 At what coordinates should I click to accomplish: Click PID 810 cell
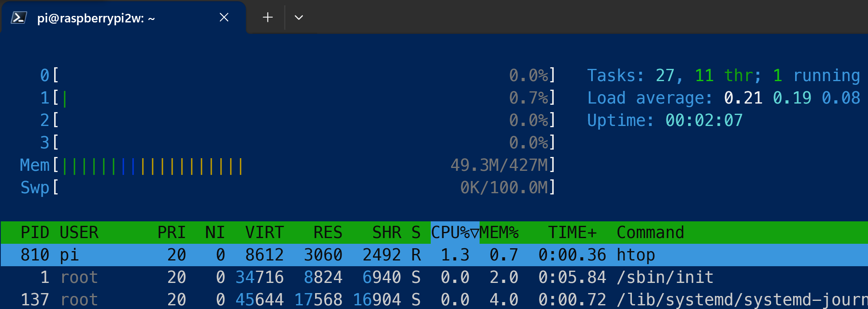click(x=35, y=255)
